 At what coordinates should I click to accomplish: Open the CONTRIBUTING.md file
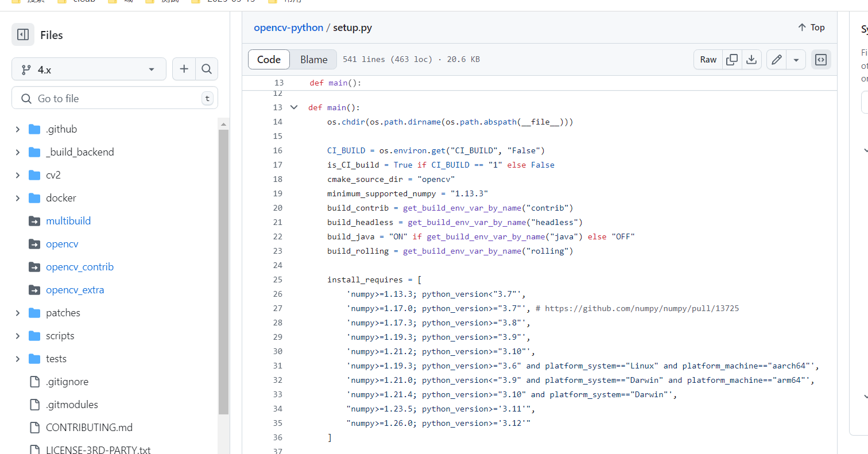[x=89, y=428]
